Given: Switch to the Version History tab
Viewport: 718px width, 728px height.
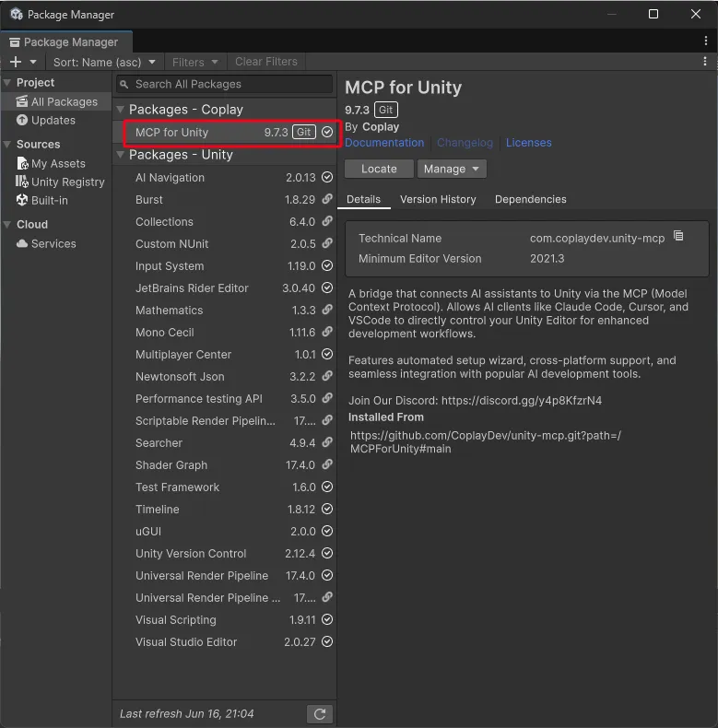Looking at the screenshot, I should [438, 200].
